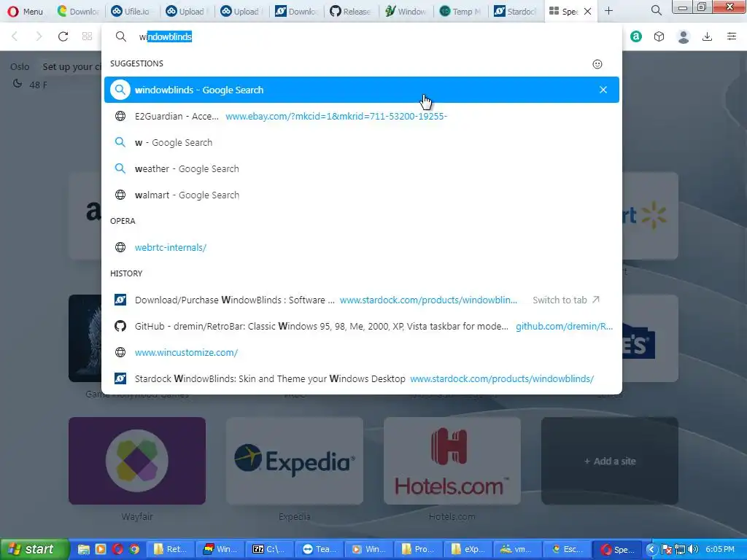Switch to the Temp M tab
Viewport: 747px width, 560px height.
[460, 11]
